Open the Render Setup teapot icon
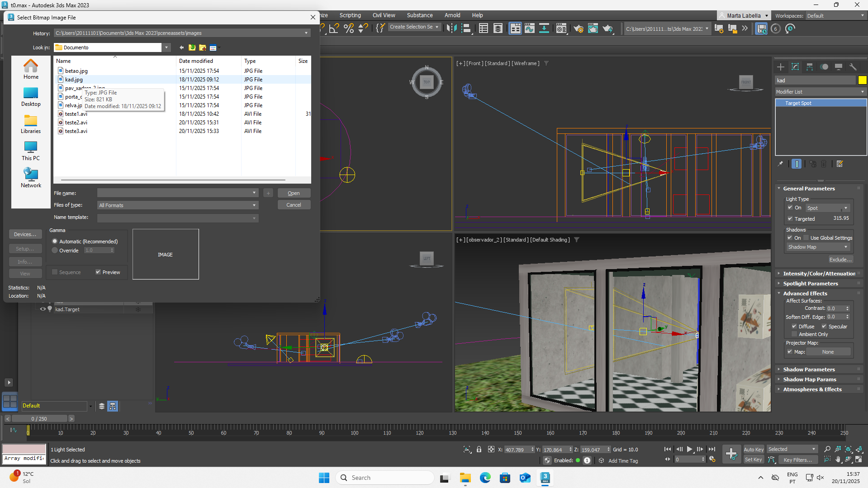This screenshot has height=488, width=868. click(578, 28)
